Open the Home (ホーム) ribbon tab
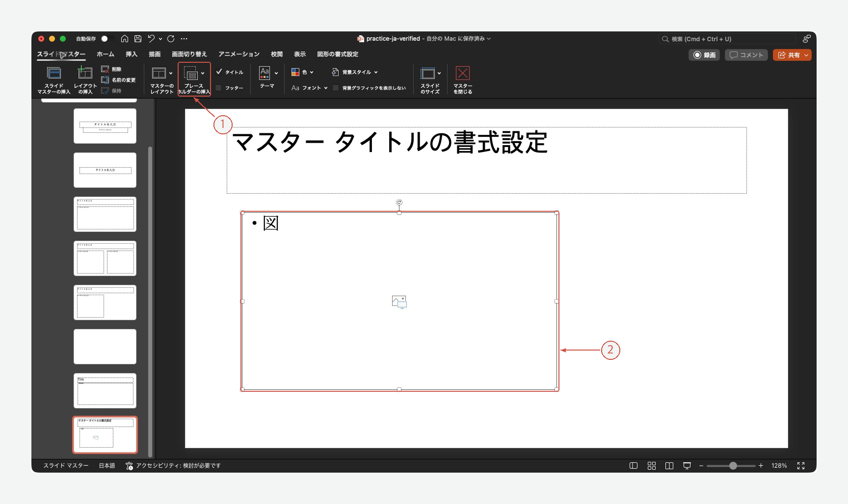The width and height of the screenshot is (848, 504). click(106, 54)
